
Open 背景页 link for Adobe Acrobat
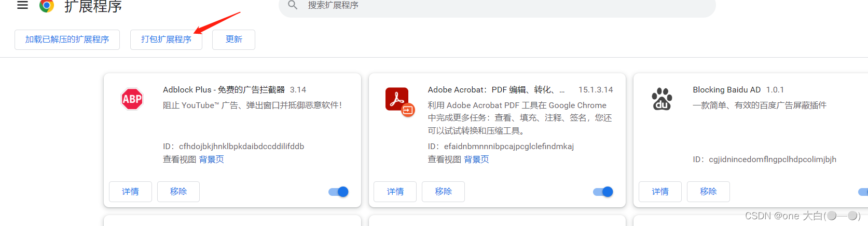coord(476,159)
